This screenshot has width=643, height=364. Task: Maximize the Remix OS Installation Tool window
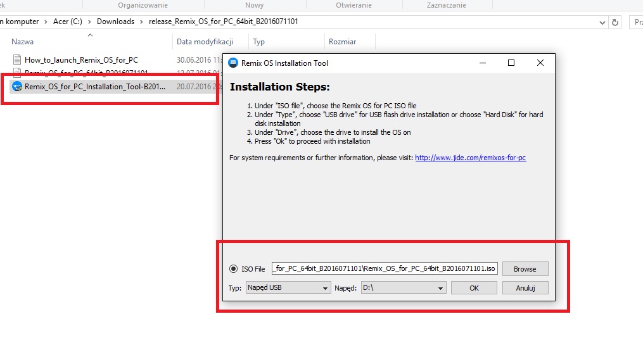[511, 63]
